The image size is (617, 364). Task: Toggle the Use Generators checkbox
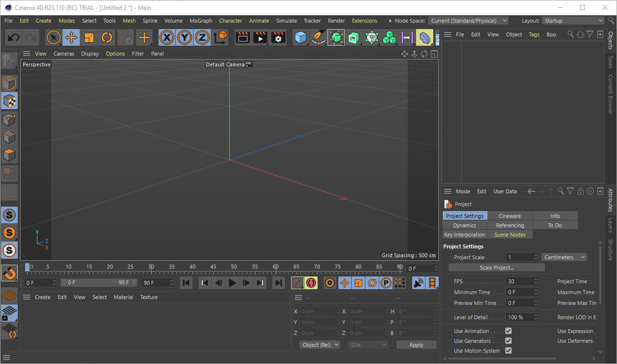click(508, 341)
